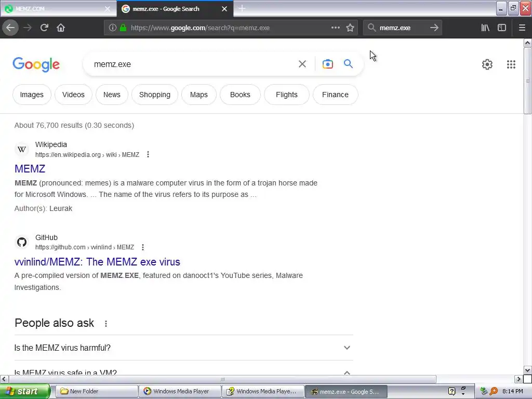Open page actions three-dot menu in address bar
This screenshot has height=399, width=532.
click(x=336, y=28)
